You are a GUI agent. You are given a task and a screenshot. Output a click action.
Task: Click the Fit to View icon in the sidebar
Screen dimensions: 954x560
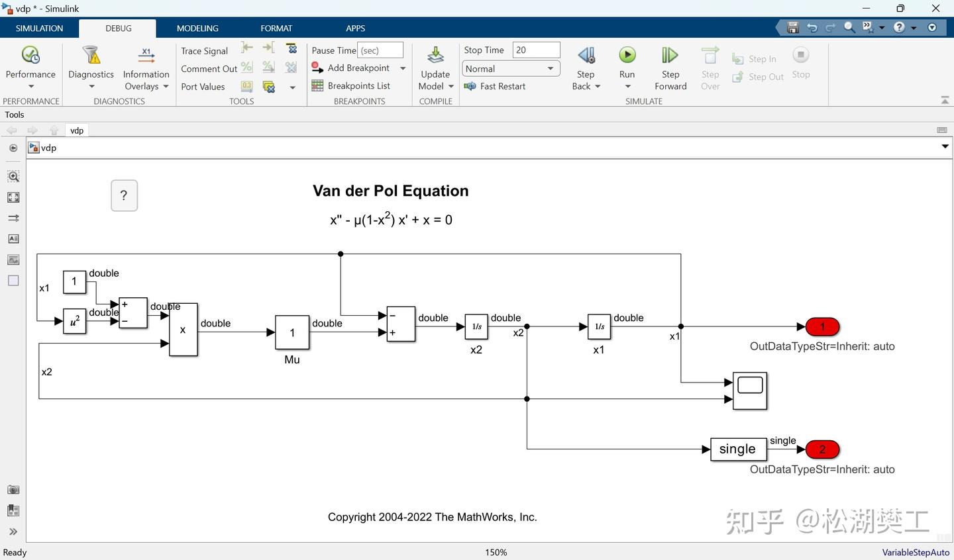(13, 197)
